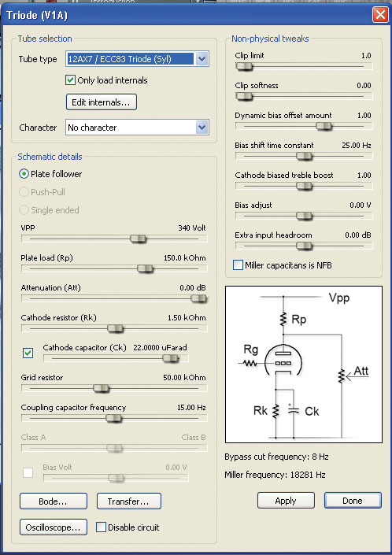Open the Bode plot window
This screenshot has height=555, width=392.
tap(54, 501)
